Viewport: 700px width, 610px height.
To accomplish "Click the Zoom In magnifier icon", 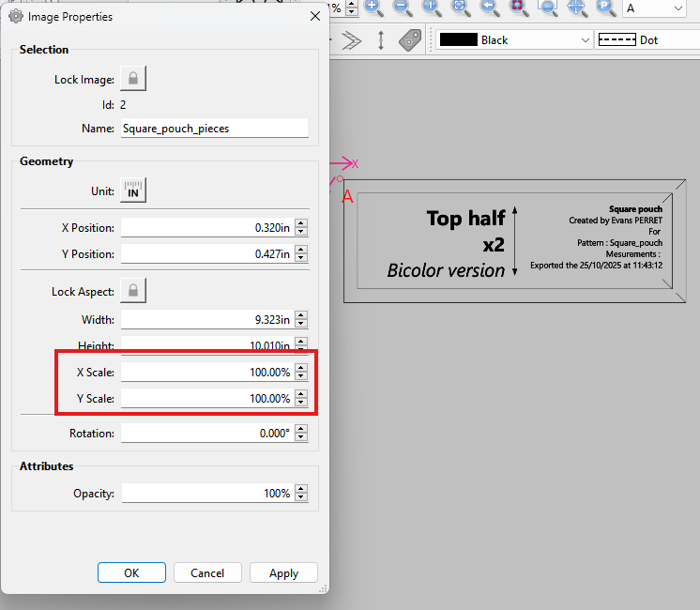I will tap(373, 8).
